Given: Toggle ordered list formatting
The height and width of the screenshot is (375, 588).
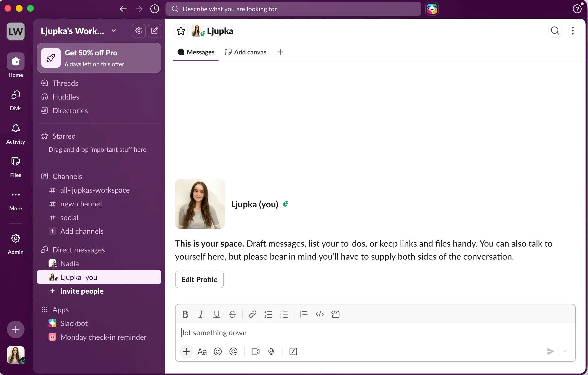Looking at the screenshot, I should (x=268, y=314).
